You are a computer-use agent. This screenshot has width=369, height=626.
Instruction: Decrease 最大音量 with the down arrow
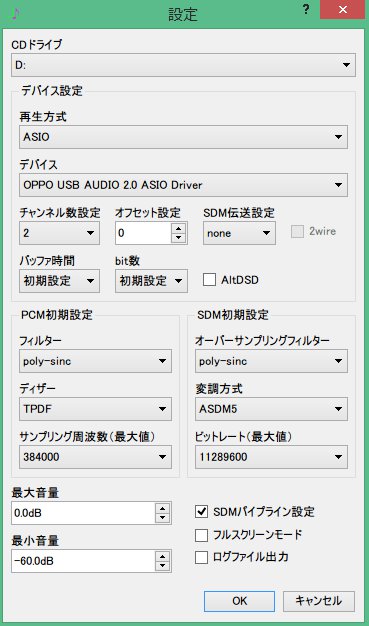coord(163,518)
